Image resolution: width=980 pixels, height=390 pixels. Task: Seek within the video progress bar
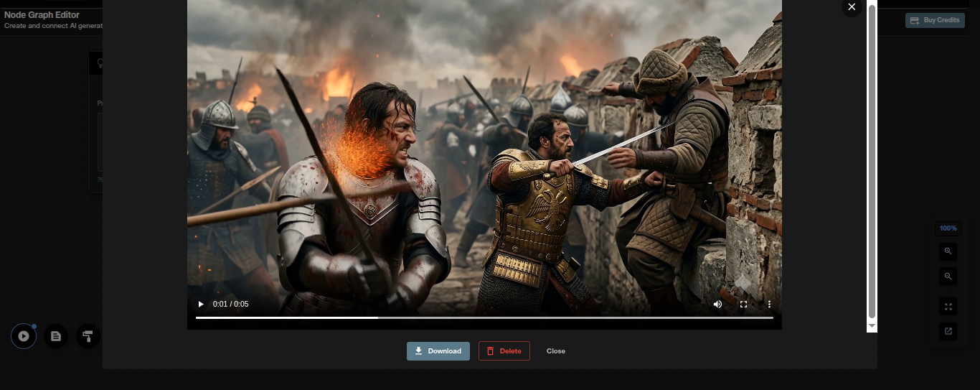(484, 317)
